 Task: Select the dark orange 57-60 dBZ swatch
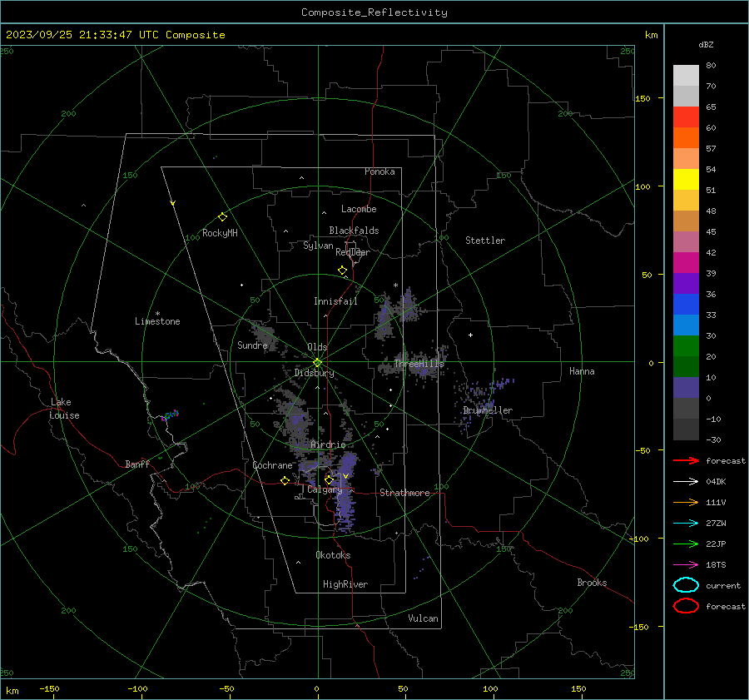686,138
